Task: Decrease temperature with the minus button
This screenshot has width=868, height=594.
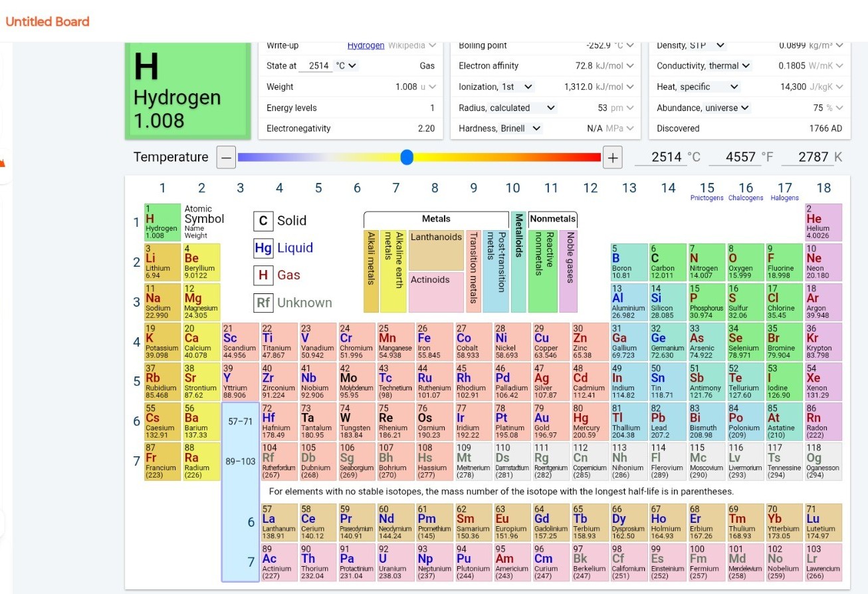Action: [227, 158]
